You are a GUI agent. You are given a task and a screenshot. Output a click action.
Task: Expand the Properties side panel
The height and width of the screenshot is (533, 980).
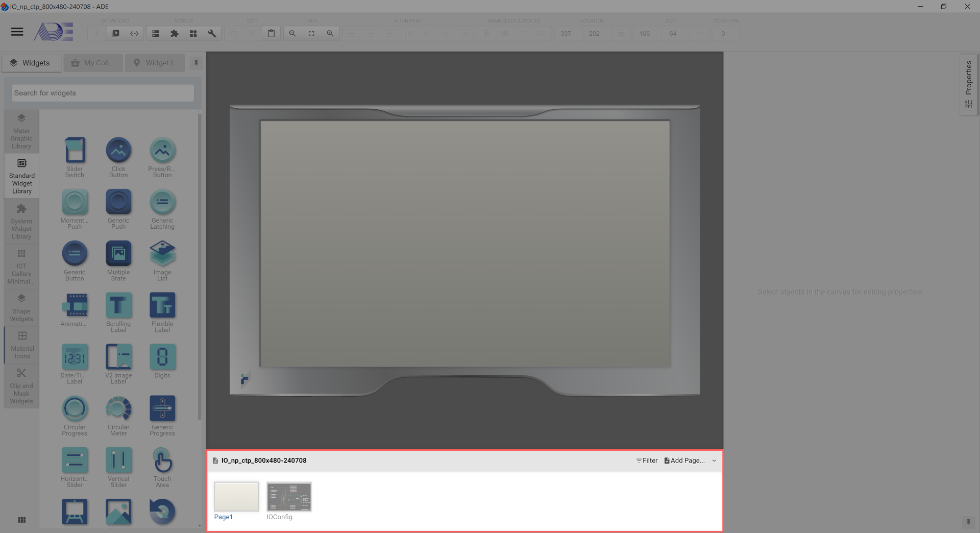click(x=968, y=84)
